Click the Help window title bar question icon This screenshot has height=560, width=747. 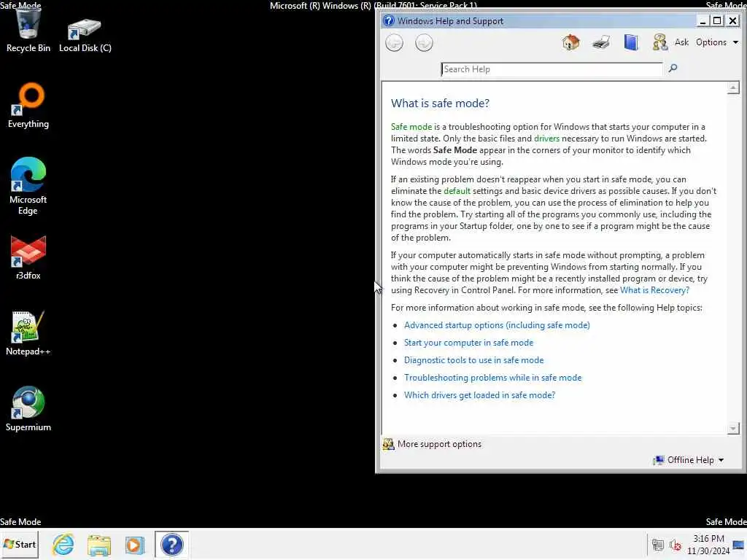coord(389,20)
